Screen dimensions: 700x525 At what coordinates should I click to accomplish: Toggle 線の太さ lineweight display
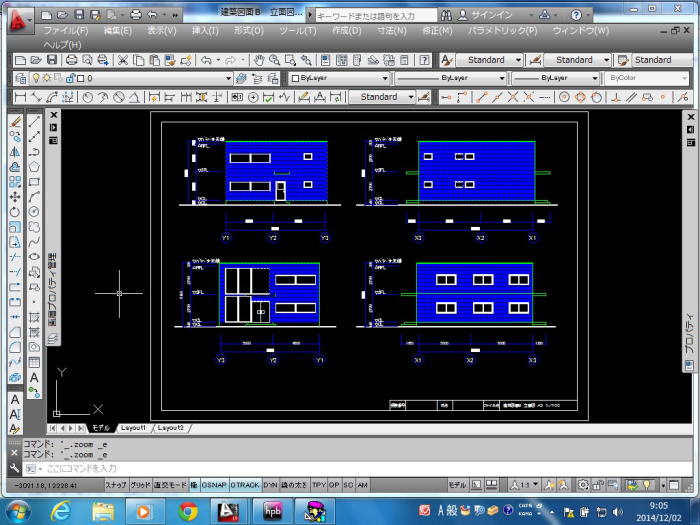coord(294,485)
